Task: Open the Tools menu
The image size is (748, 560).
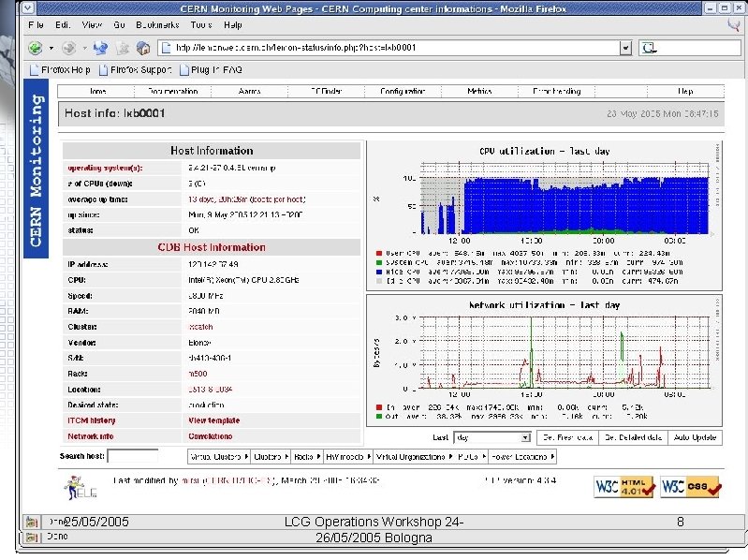Action: (x=201, y=24)
